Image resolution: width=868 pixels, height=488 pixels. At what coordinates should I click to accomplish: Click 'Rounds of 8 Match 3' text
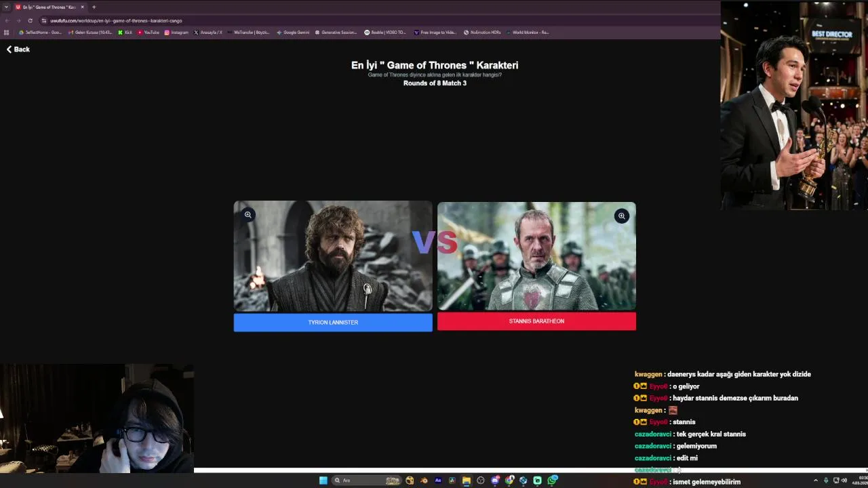[435, 83]
